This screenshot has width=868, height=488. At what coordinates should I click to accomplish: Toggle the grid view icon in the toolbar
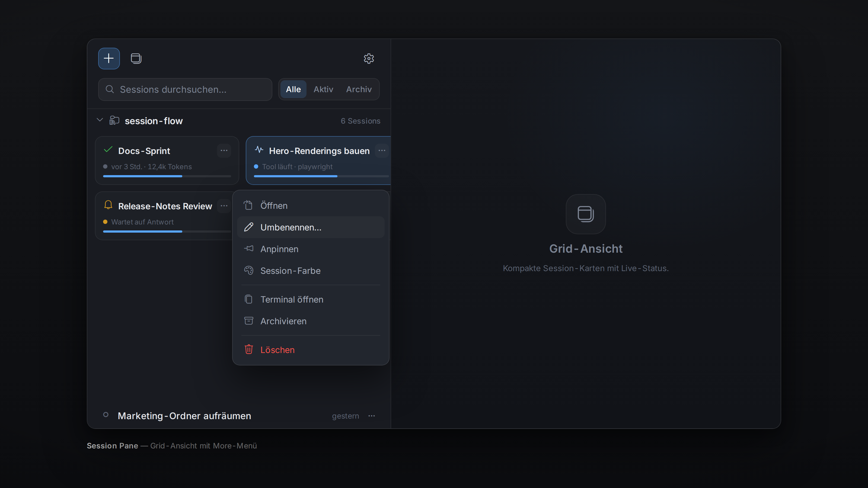pos(136,58)
